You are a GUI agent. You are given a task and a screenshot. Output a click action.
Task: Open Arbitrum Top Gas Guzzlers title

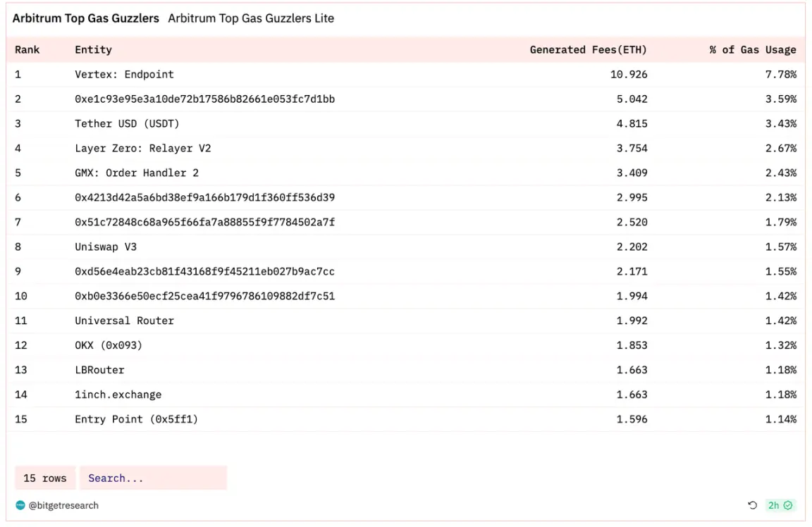(x=86, y=18)
